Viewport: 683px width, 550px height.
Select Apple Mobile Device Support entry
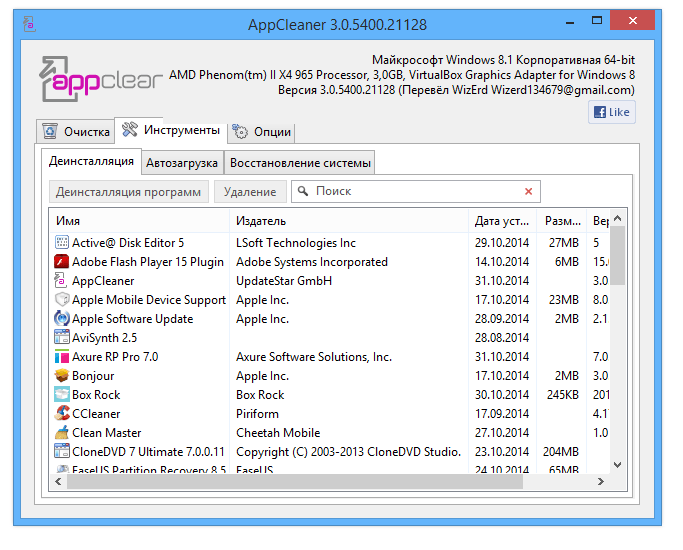tap(149, 300)
